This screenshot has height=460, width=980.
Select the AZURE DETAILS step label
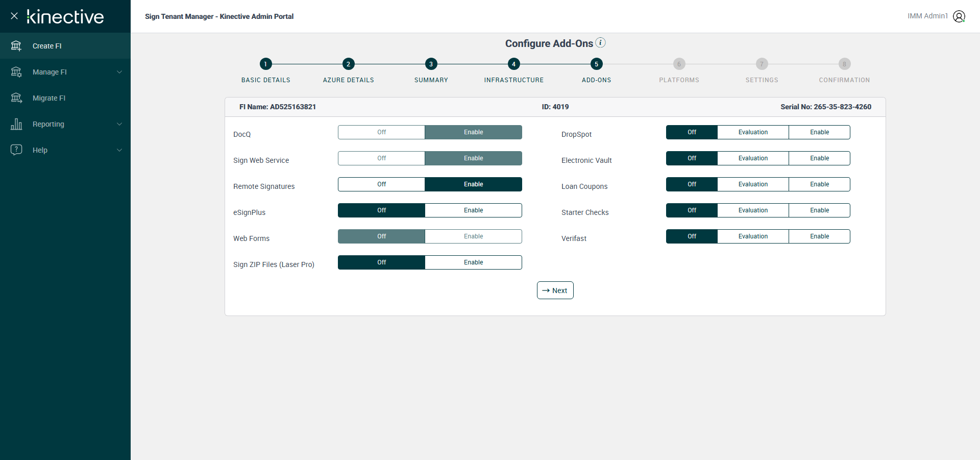(349, 80)
